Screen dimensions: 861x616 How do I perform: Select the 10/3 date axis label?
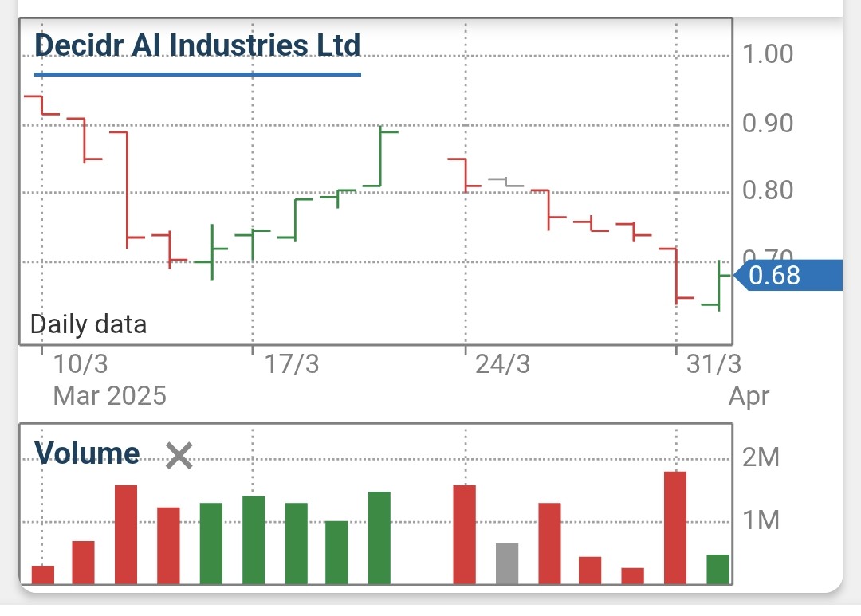[80, 365]
